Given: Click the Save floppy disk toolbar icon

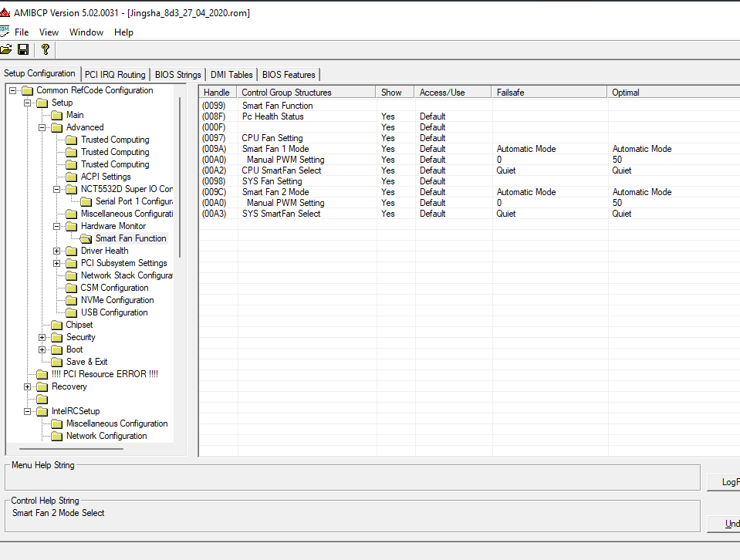Looking at the screenshot, I should coord(23,49).
